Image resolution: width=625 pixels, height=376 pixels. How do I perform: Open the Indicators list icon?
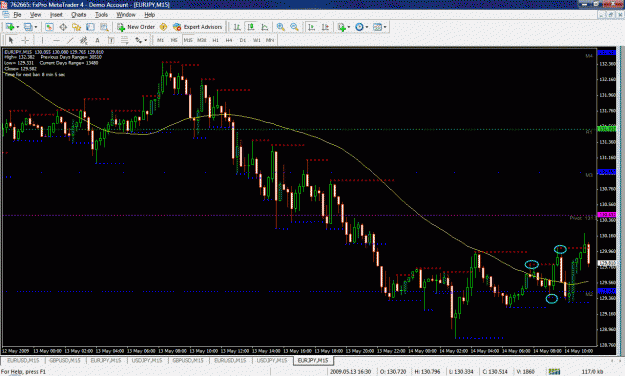[342, 27]
